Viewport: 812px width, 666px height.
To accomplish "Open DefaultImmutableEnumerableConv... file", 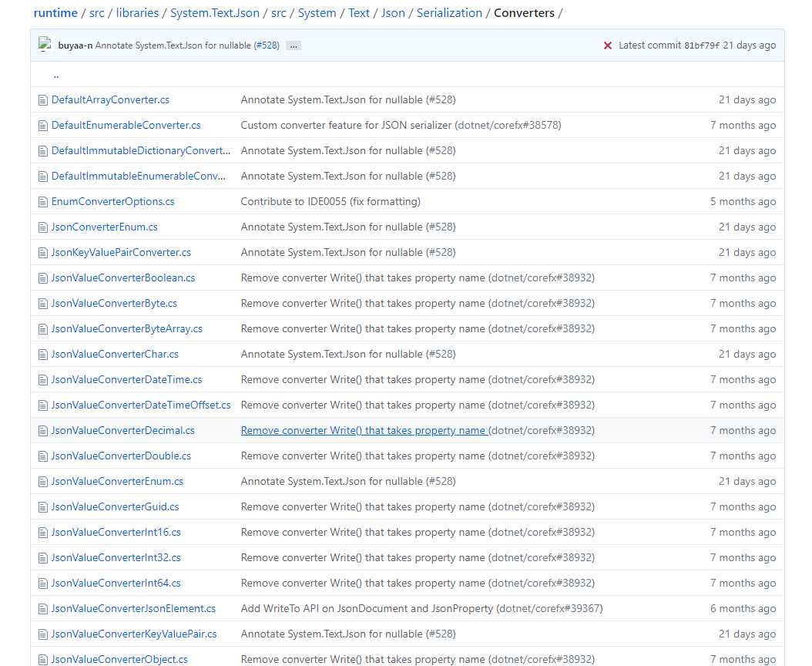I will pos(138,177).
